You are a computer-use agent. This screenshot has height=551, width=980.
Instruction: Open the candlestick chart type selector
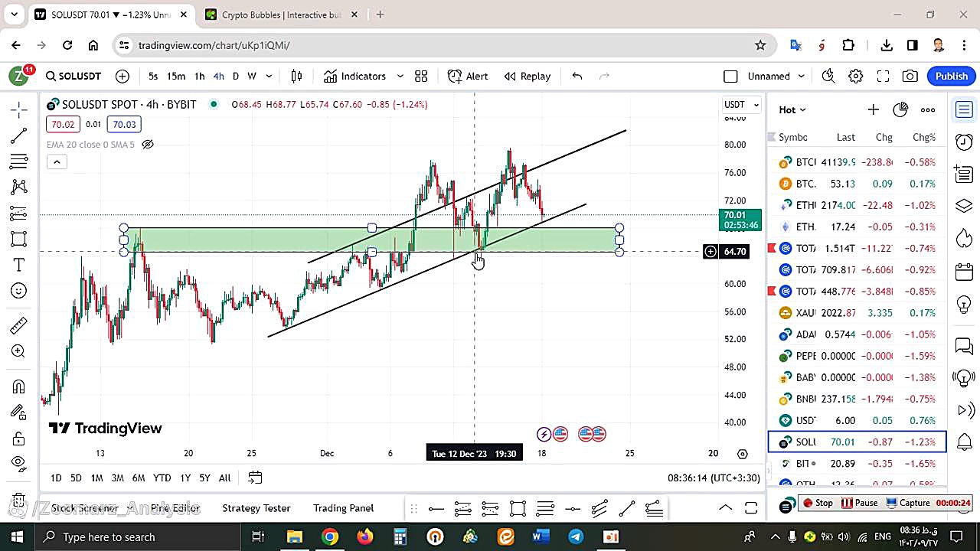[x=296, y=76]
